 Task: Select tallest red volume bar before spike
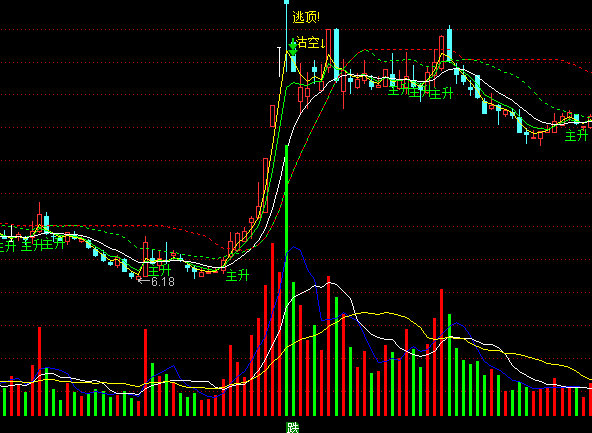coord(273,330)
